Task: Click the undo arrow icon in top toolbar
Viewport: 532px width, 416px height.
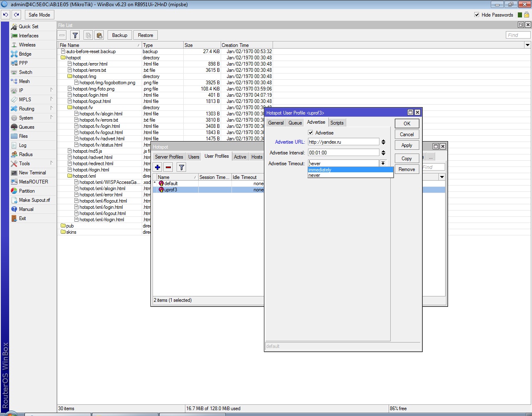Action: coord(5,15)
